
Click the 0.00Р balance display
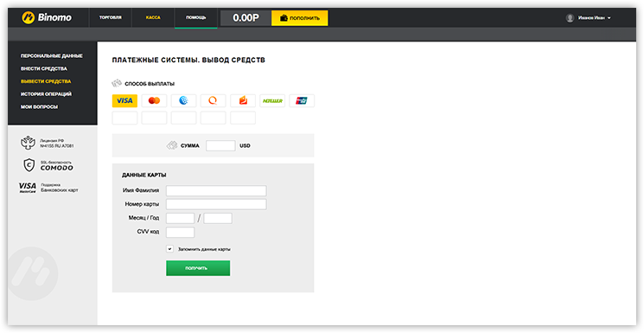(x=245, y=18)
